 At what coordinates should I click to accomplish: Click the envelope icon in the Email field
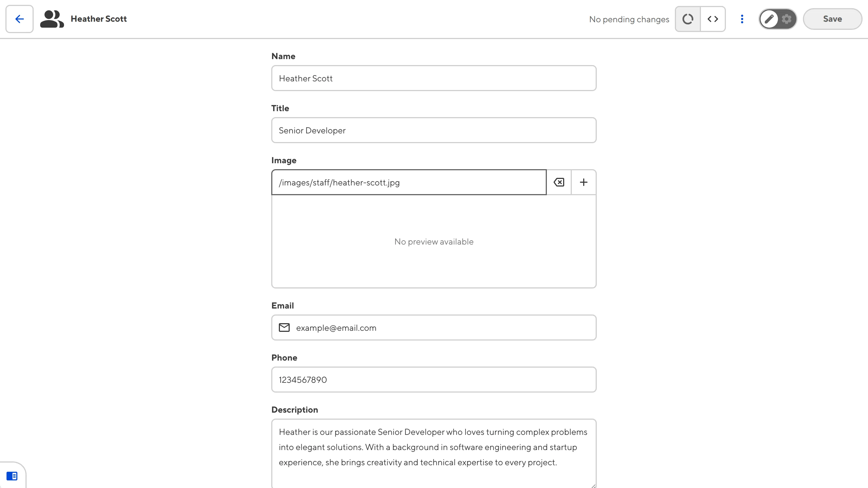(x=284, y=328)
